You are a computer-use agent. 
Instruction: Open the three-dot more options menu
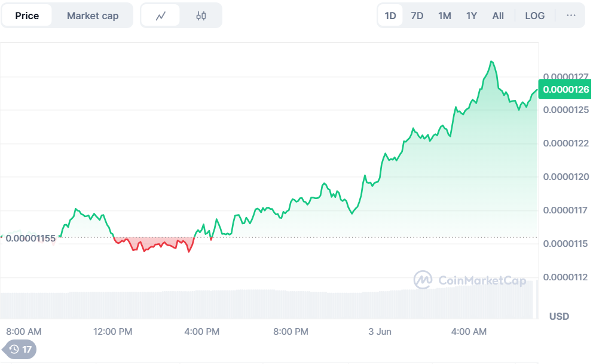(x=571, y=16)
